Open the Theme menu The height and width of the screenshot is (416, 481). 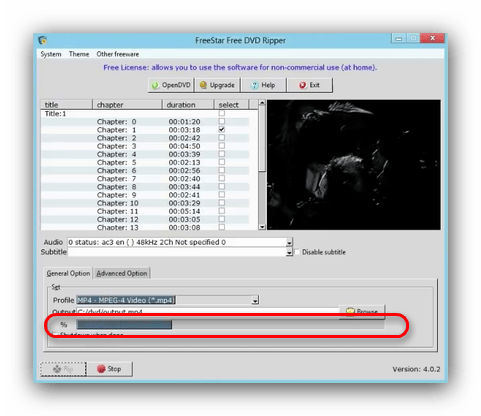[79, 54]
